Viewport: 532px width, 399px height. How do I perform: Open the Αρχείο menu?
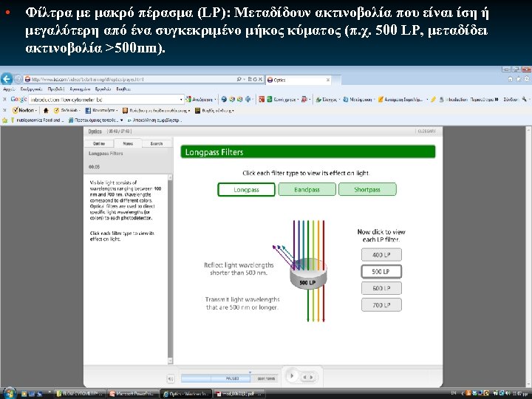point(9,89)
